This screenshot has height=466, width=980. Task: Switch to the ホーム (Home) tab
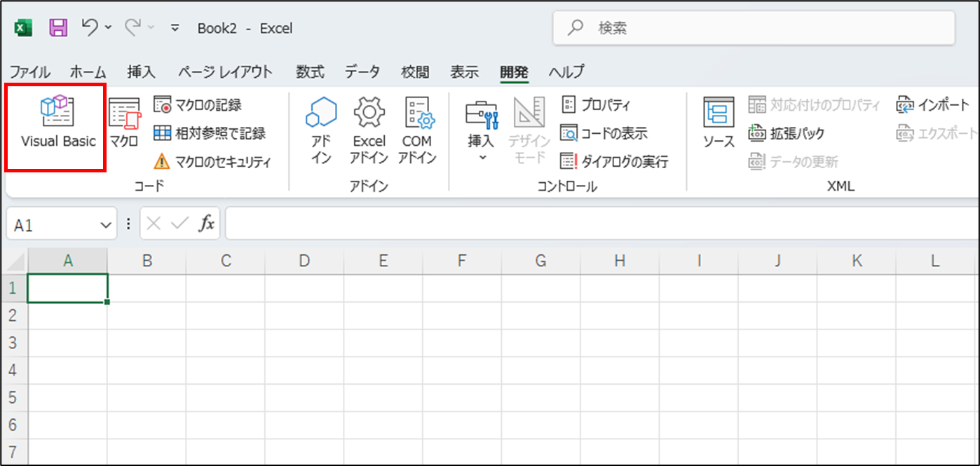[88, 71]
